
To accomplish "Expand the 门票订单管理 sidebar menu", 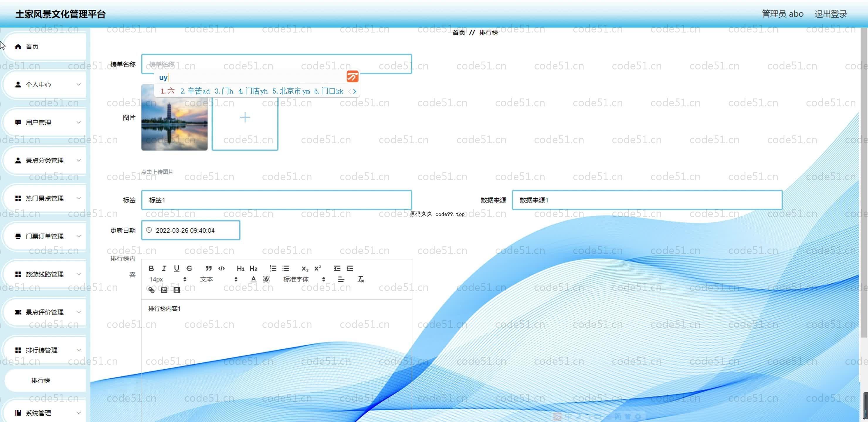I will [x=45, y=236].
